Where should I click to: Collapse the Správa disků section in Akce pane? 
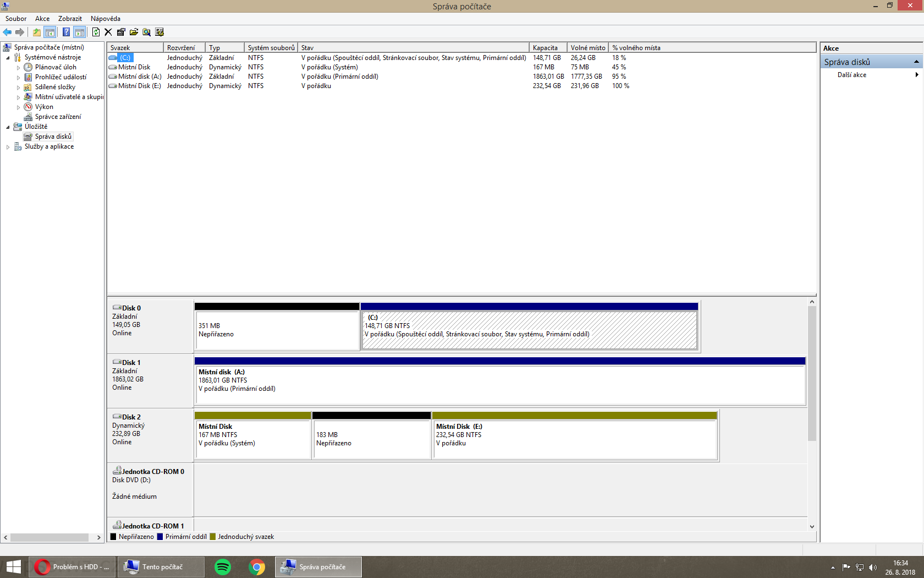(x=916, y=62)
